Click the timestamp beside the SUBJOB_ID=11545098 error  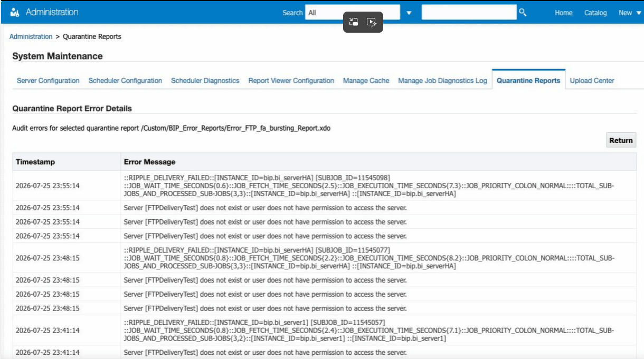[48, 186]
